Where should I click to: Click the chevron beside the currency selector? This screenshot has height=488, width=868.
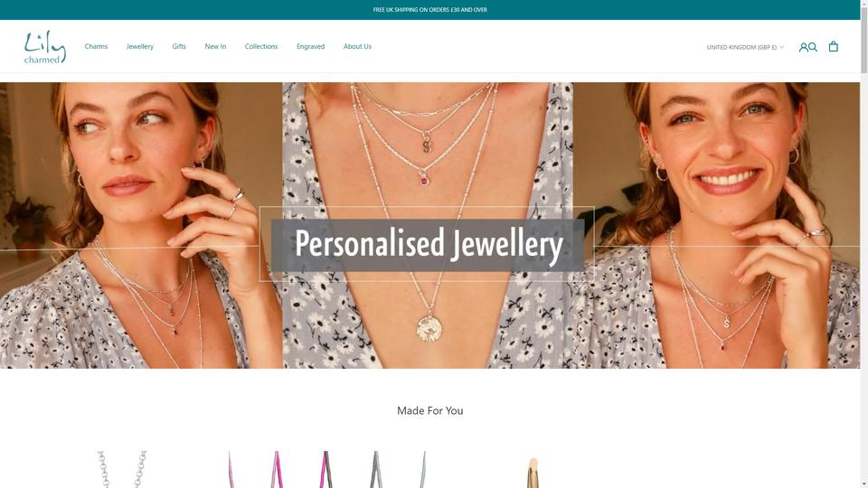click(781, 47)
